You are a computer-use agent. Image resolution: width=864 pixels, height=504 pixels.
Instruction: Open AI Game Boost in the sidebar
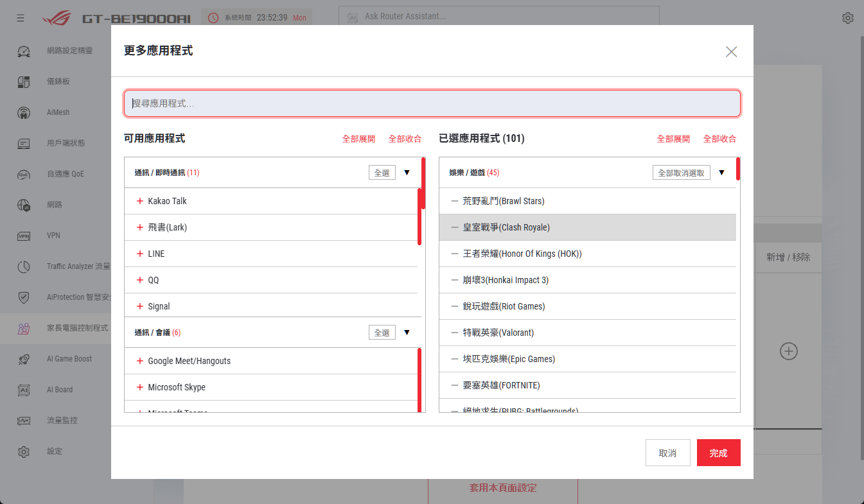tap(69, 358)
